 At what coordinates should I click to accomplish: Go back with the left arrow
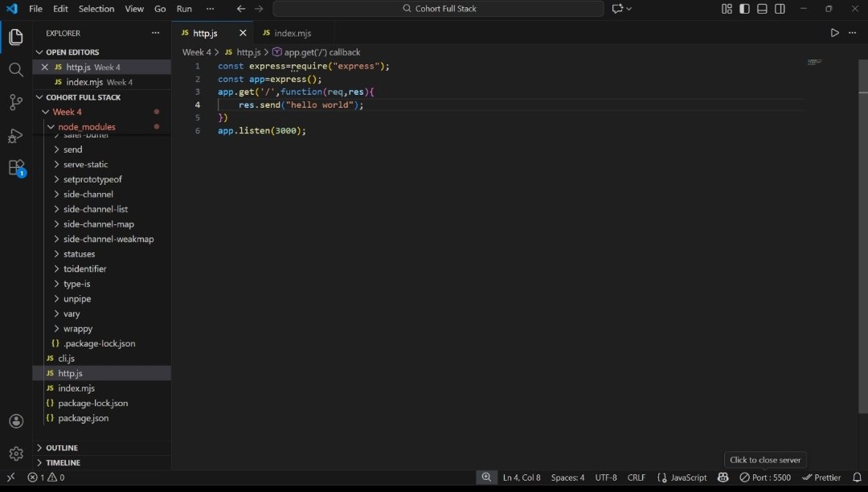tap(241, 9)
